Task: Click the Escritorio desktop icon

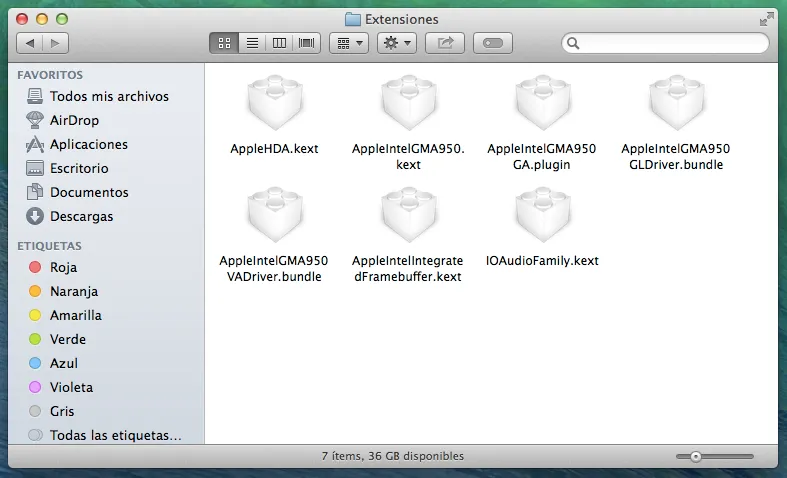Action: [x=35, y=168]
